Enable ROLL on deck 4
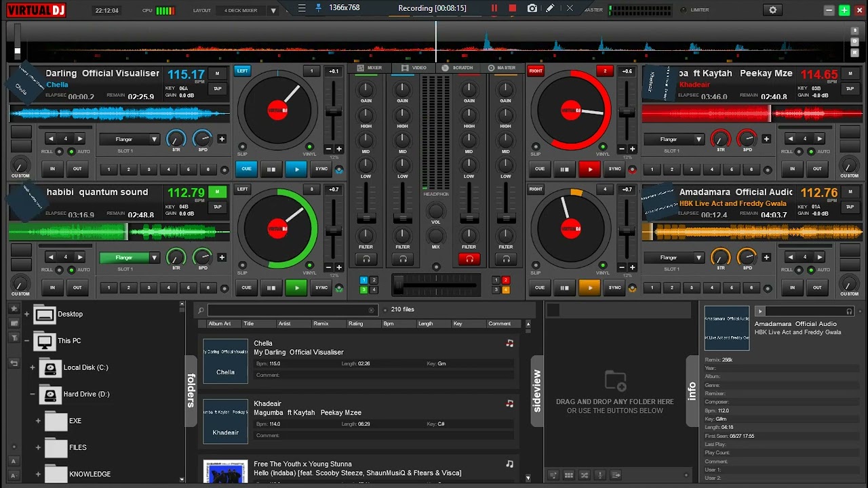The height and width of the screenshot is (488, 868). click(x=800, y=270)
